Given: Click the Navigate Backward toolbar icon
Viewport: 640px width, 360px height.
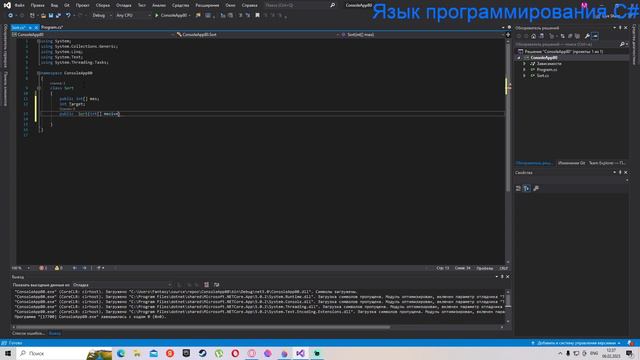Looking at the screenshot, I should [10, 15].
